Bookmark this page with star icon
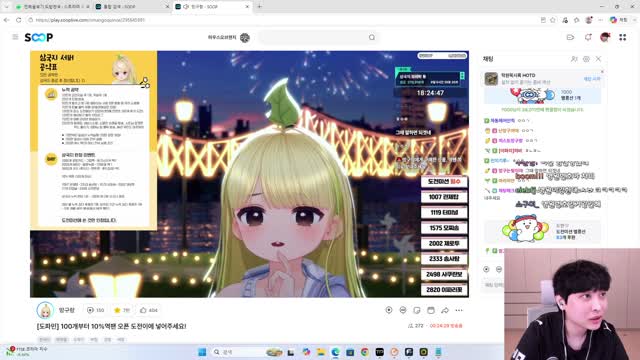This screenshot has width=640, height=360. pos(553,20)
